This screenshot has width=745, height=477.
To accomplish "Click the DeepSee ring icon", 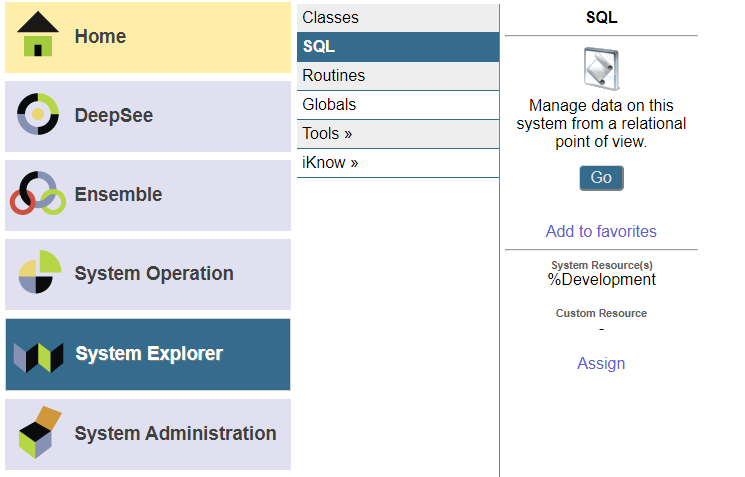I will click(x=38, y=114).
